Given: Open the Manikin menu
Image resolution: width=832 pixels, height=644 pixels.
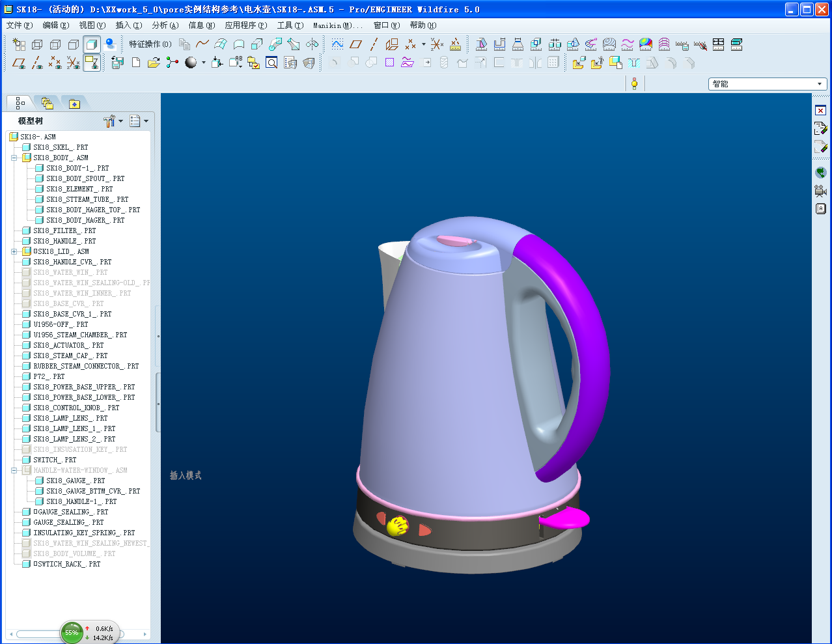Looking at the screenshot, I should tap(337, 25).
